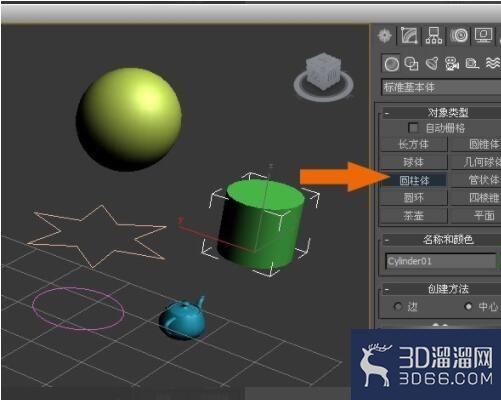Viewport: 501px width, 400px height.
Task: Select the 边 radio button
Action: (x=397, y=306)
